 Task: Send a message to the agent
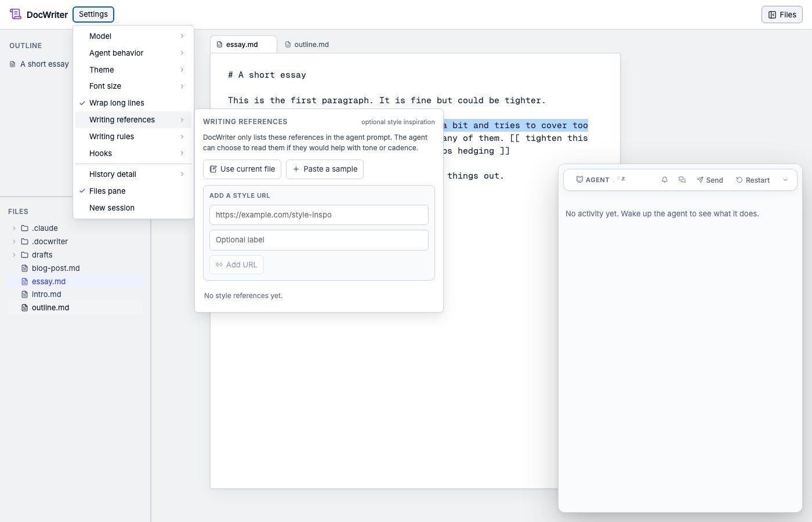click(710, 180)
